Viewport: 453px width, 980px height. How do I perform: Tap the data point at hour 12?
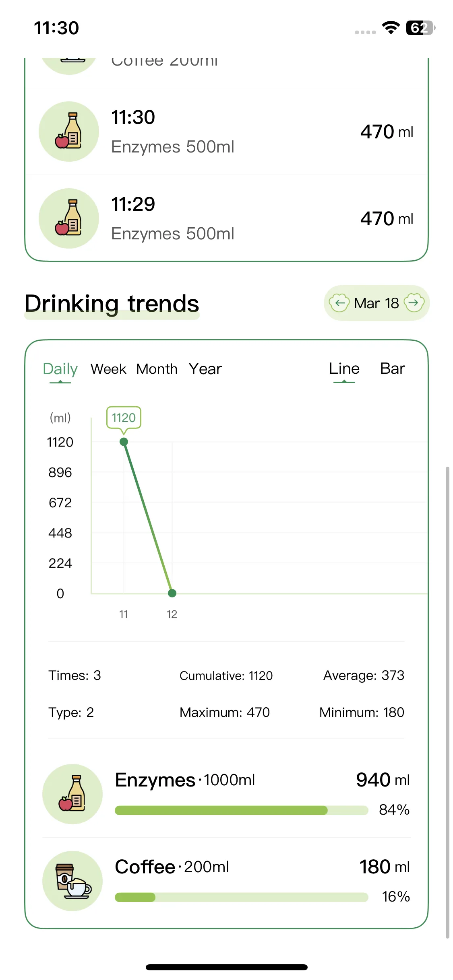[x=172, y=593]
